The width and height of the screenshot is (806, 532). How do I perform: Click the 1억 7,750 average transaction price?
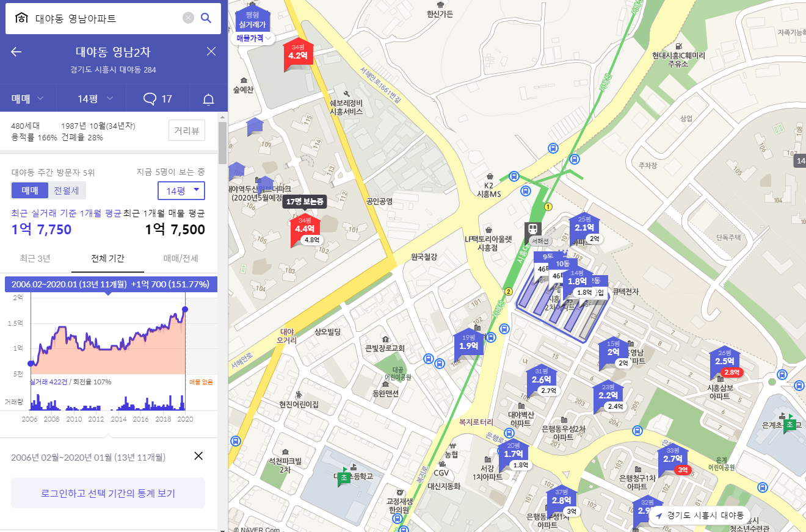(x=42, y=229)
